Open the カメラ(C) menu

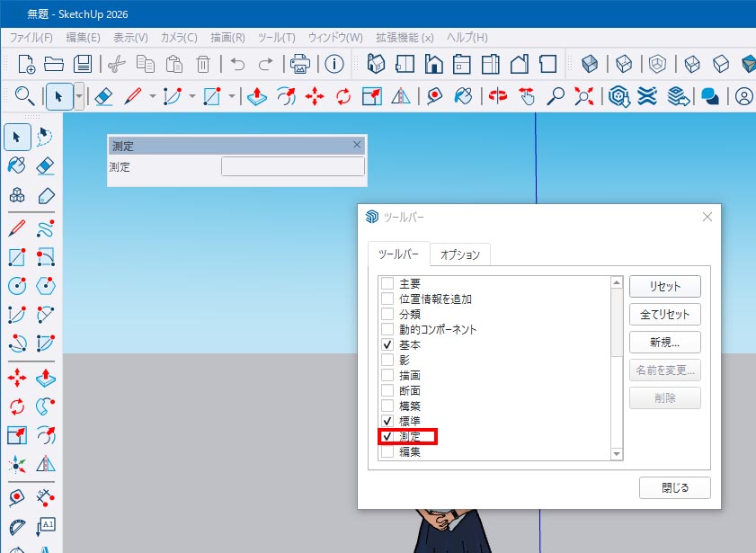click(178, 38)
